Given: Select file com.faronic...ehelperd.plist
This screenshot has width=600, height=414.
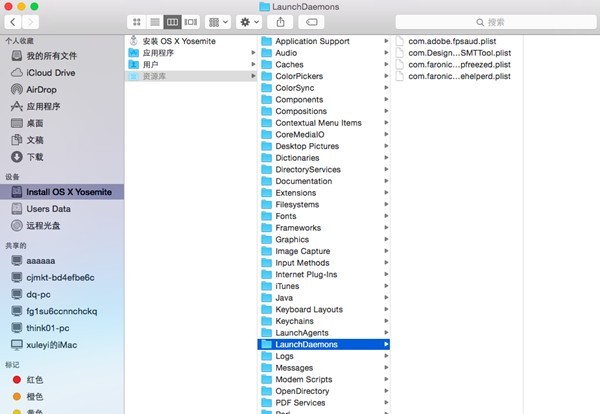Looking at the screenshot, I should click(x=457, y=76).
